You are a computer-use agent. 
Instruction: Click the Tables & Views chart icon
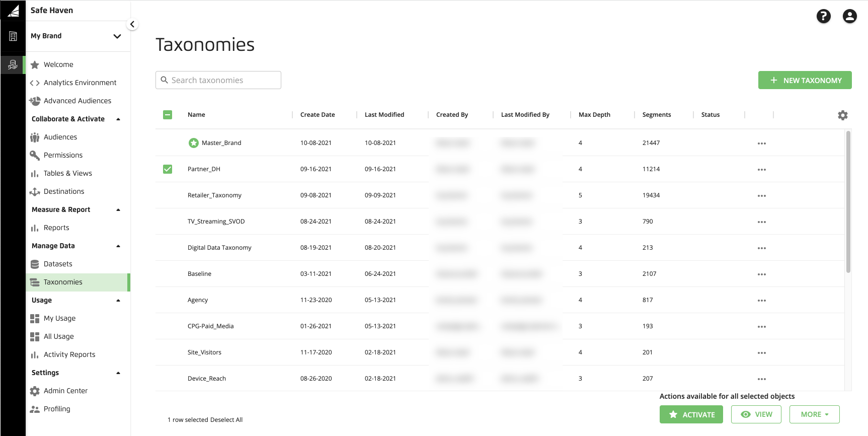pyautogui.click(x=35, y=174)
